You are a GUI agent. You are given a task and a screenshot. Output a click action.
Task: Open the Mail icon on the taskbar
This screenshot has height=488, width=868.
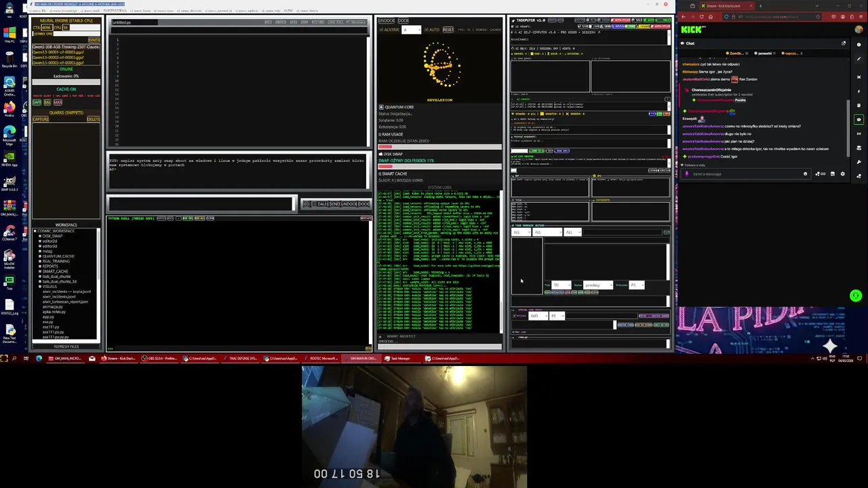tap(92, 358)
